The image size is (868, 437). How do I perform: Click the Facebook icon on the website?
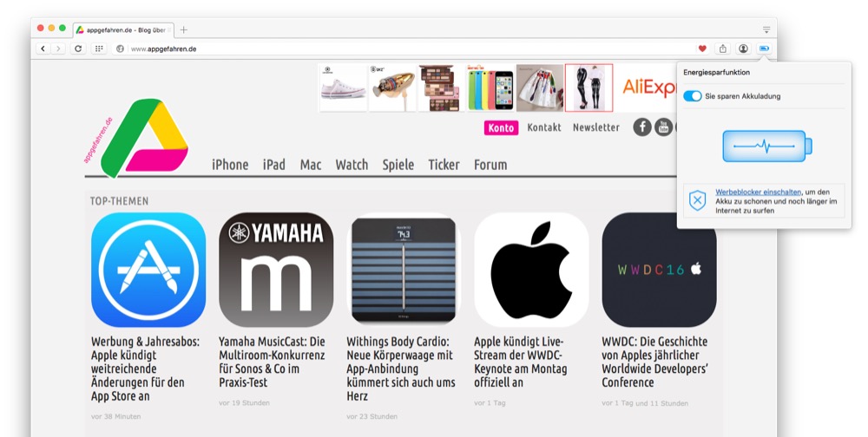642,127
